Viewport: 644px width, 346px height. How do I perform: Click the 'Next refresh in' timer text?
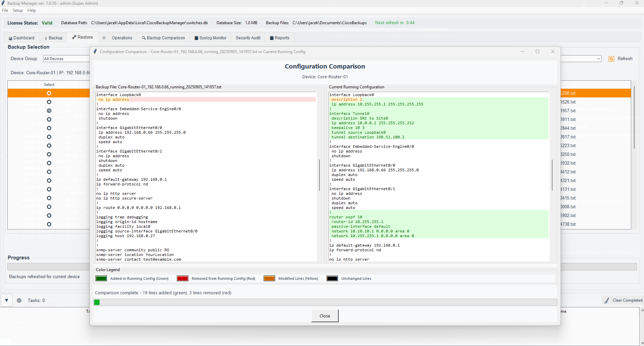(395, 23)
